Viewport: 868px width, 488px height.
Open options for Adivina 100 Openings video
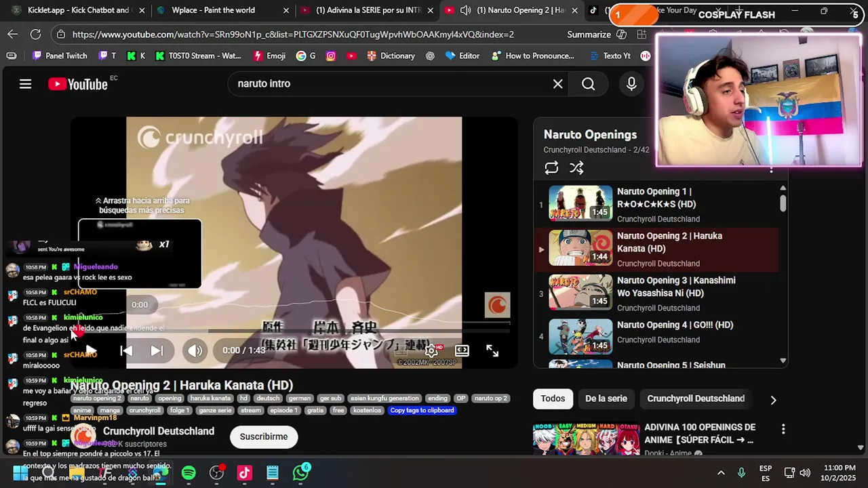pyautogui.click(x=783, y=429)
